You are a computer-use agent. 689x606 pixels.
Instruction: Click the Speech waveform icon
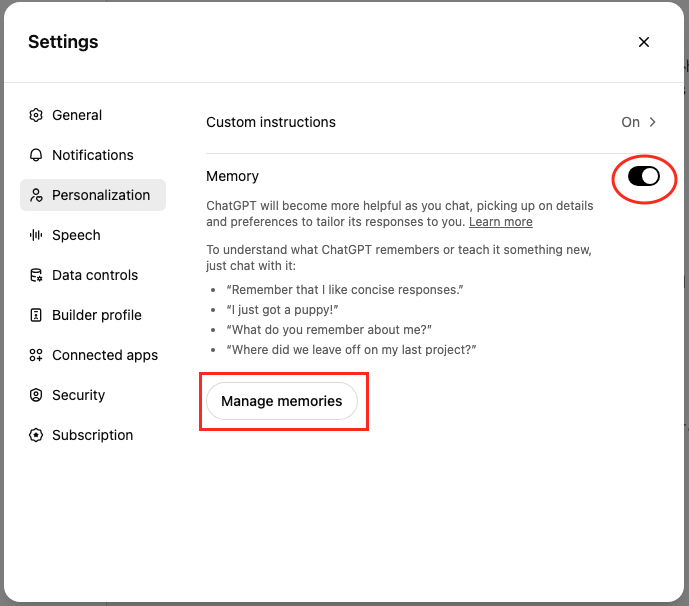click(36, 235)
